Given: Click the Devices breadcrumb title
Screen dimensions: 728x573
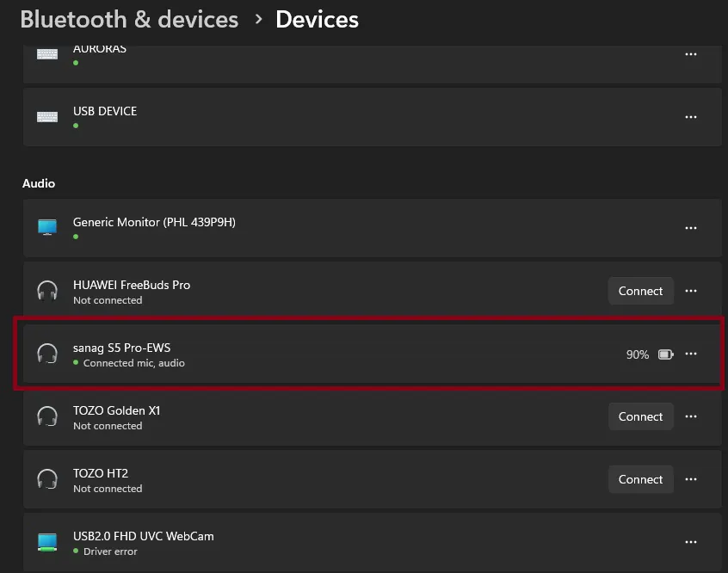Looking at the screenshot, I should (x=318, y=20).
